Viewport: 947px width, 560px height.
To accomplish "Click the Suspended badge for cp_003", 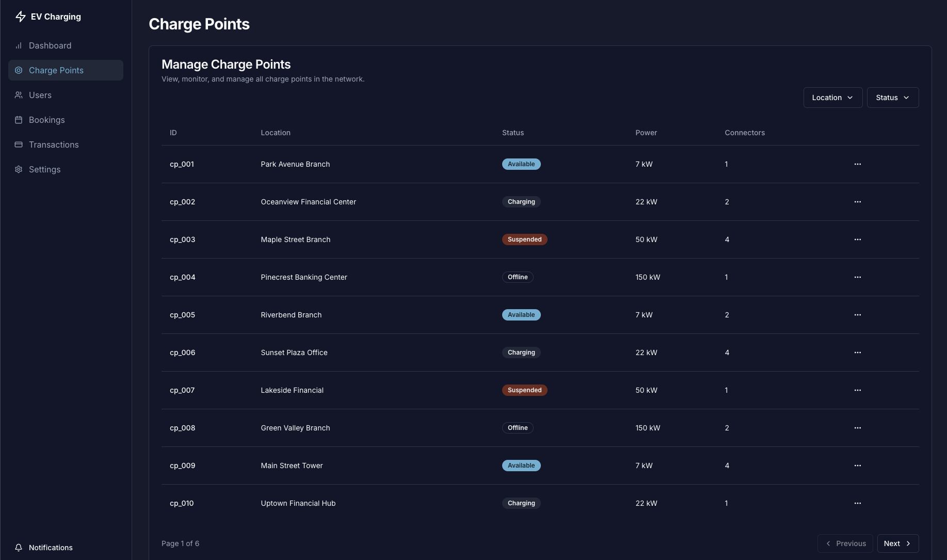I will pos(524,239).
